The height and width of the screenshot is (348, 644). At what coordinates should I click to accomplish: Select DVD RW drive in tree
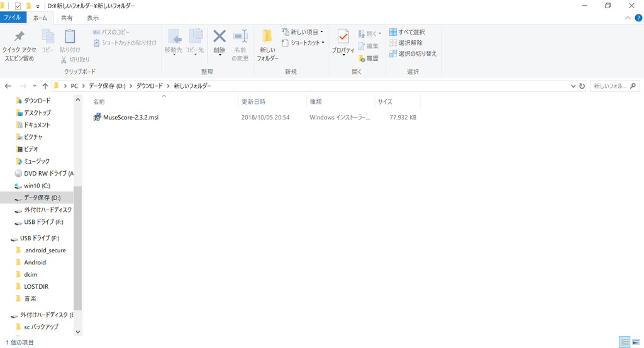[x=44, y=174]
